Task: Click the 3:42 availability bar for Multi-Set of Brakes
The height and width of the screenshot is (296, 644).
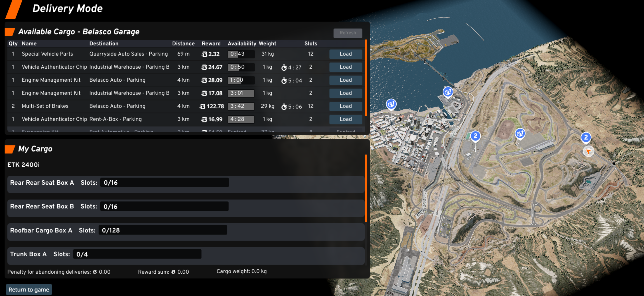Action: click(241, 106)
